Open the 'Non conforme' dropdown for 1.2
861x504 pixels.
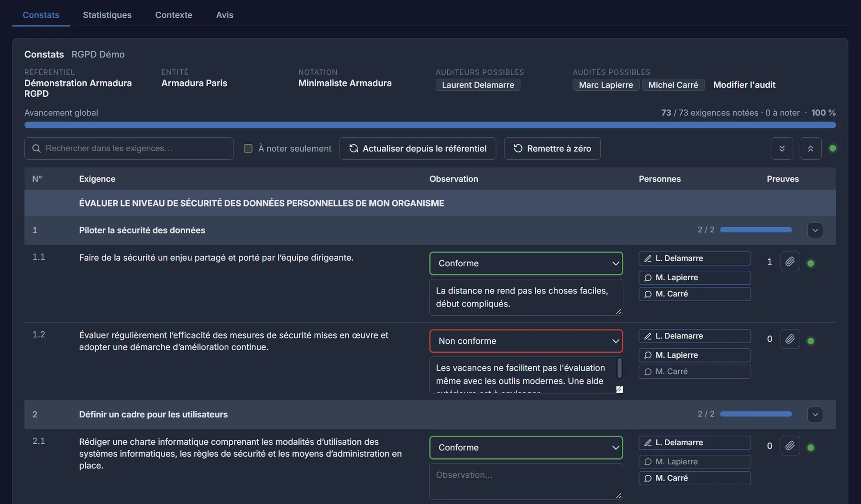click(x=526, y=341)
